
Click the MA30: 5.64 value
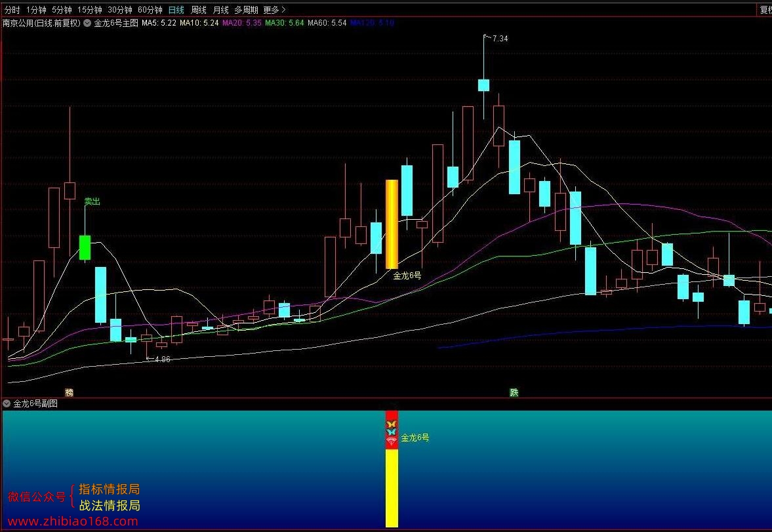pyautogui.click(x=285, y=23)
